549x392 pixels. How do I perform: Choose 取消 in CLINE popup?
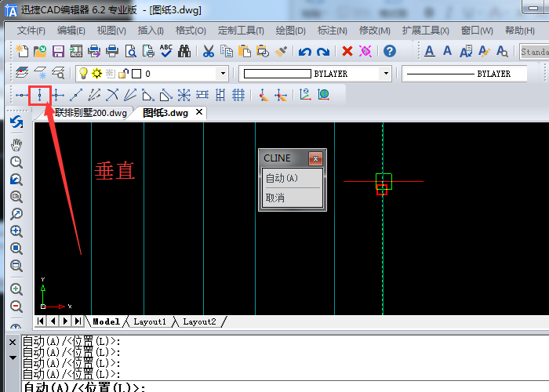[x=292, y=198]
